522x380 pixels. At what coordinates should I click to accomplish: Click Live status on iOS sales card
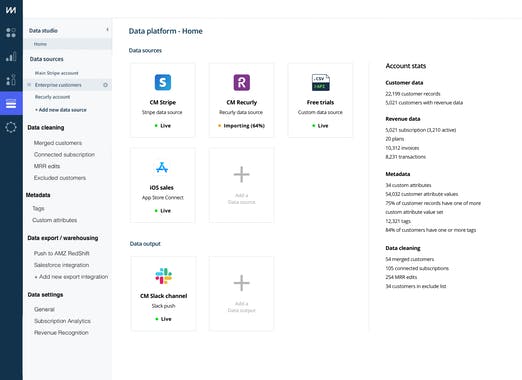163,211
